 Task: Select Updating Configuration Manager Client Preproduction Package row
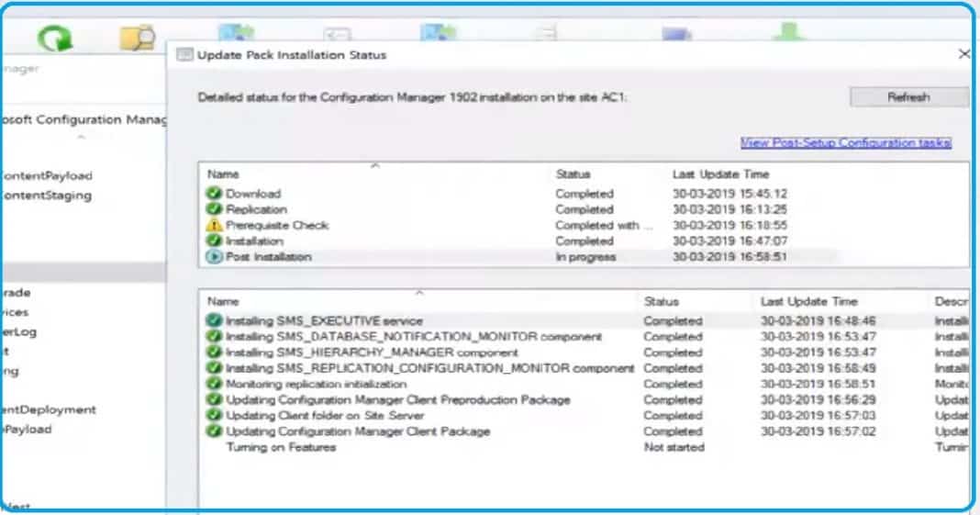(x=585, y=400)
